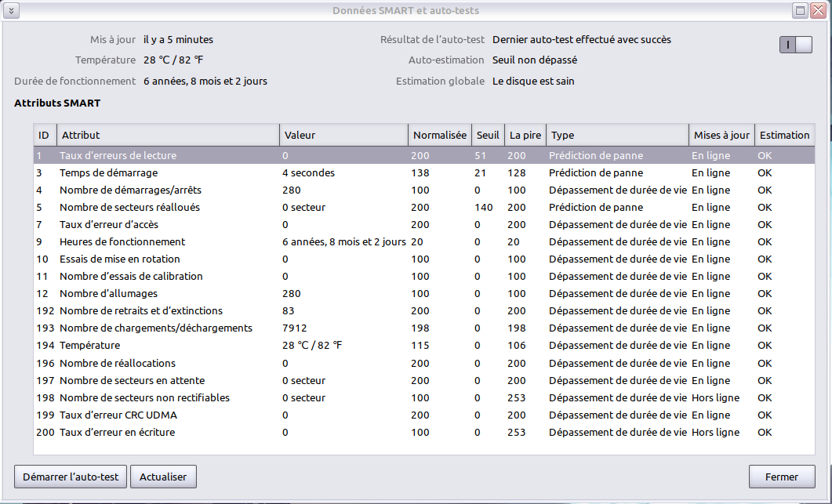Sort by the Estimation column header
Screen dimensions: 832x504
[x=784, y=136]
